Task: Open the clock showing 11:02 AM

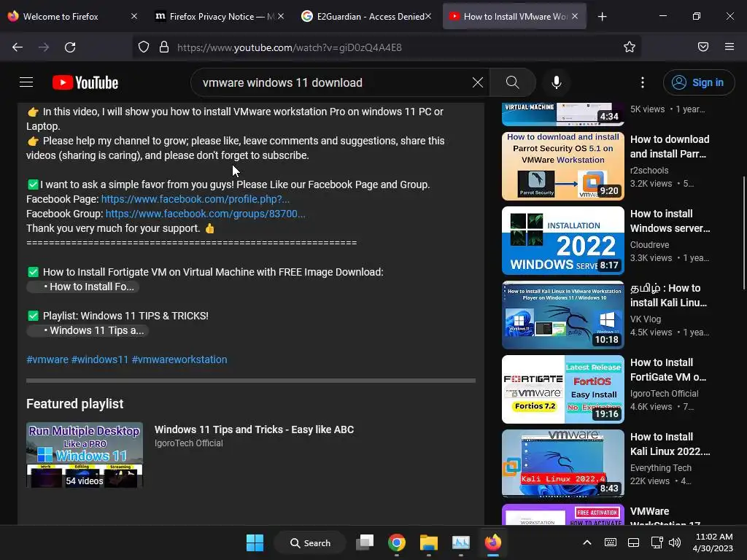Action: 713,542
